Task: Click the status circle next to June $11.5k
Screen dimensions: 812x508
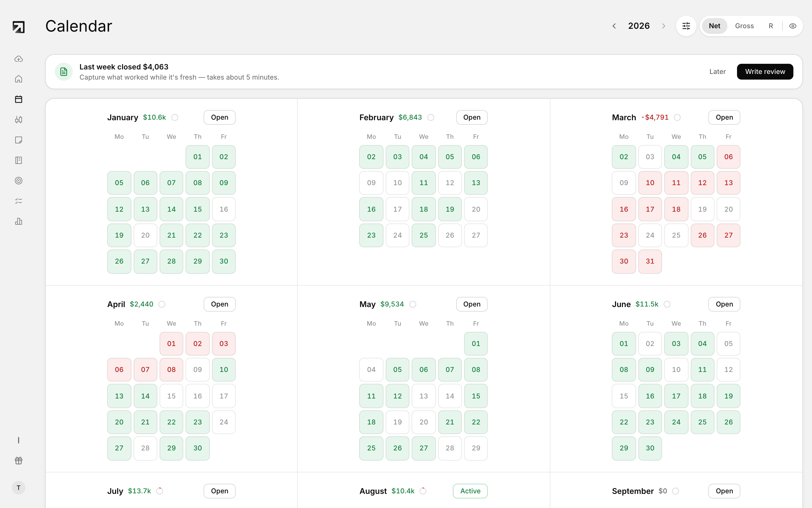Action: 667,305
